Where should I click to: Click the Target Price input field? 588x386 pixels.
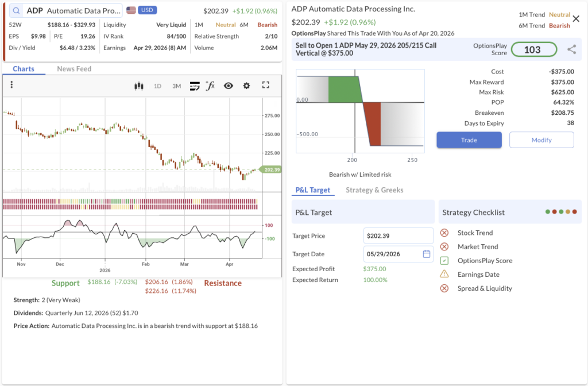pyautogui.click(x=398, y=236)
